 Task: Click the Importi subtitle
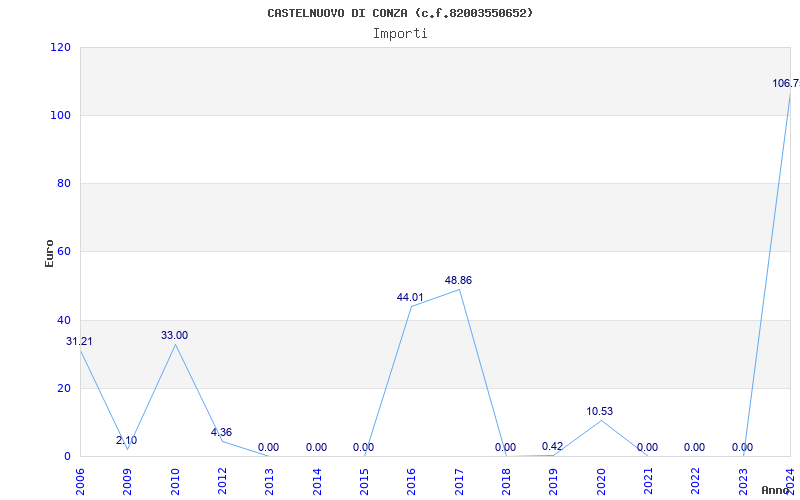point(400,34)
